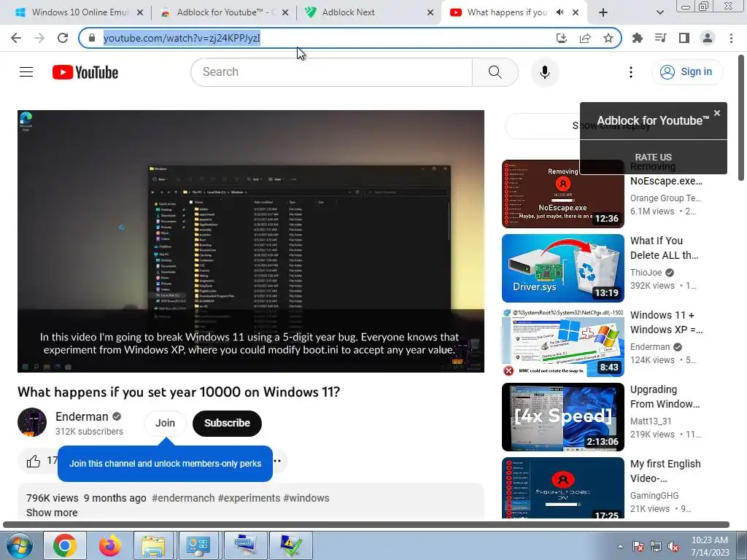Open the Enderman channel name link
Viewport: 747px width, 560px height.
(82, 416)
